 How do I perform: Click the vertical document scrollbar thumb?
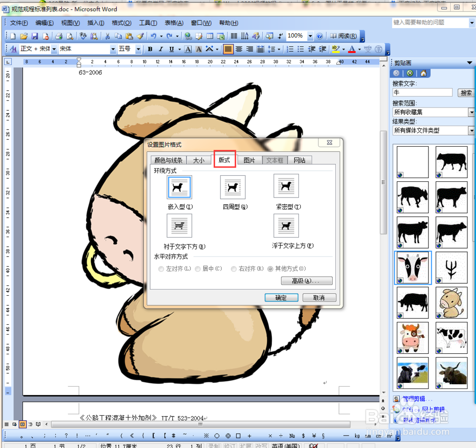tap(383, 182)
